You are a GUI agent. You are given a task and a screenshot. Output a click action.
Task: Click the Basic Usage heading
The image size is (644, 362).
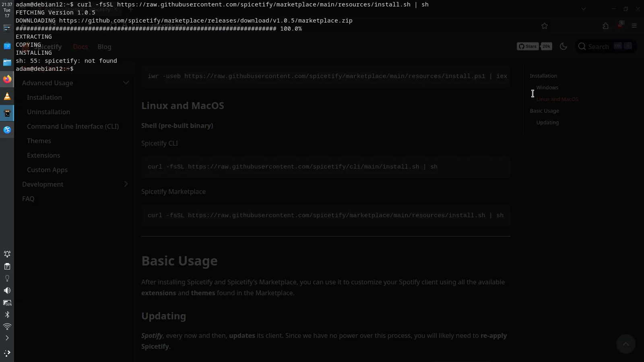pyautogui.click(x=180, y=261)
